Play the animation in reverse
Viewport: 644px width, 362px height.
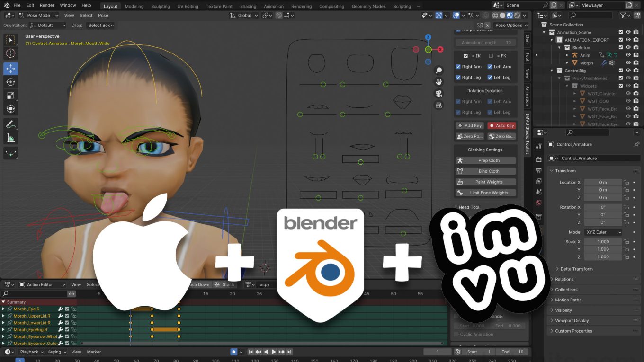tap(266, 352)
